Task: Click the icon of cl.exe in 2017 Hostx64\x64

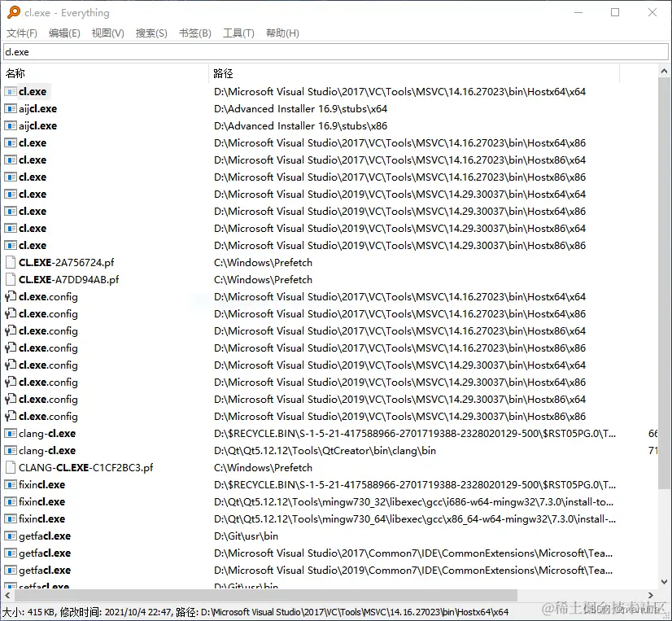Action: pos(11,91)
